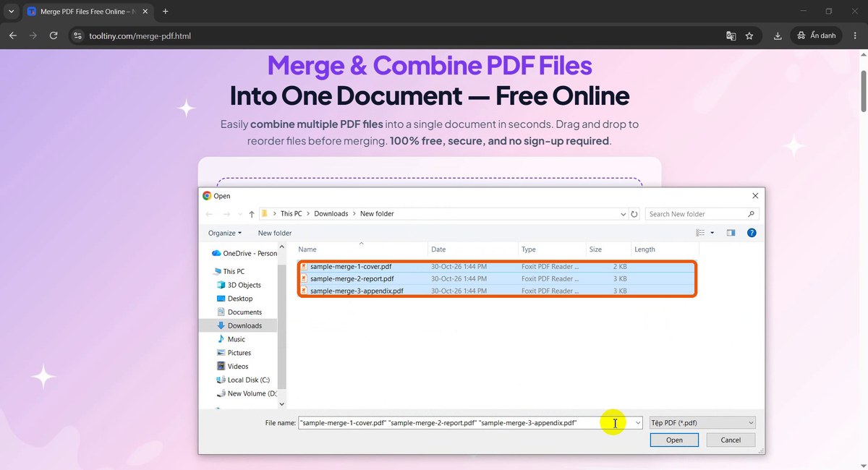Click New folder in the breadcrumb path
Image resolution: width=868 pixels, height=470 pixels.
tap(377, 214)
